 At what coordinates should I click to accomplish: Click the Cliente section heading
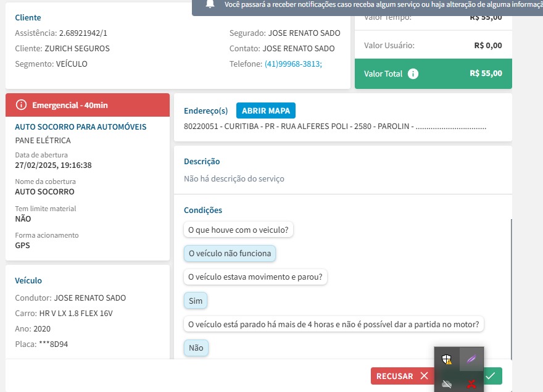pos(28,17)
